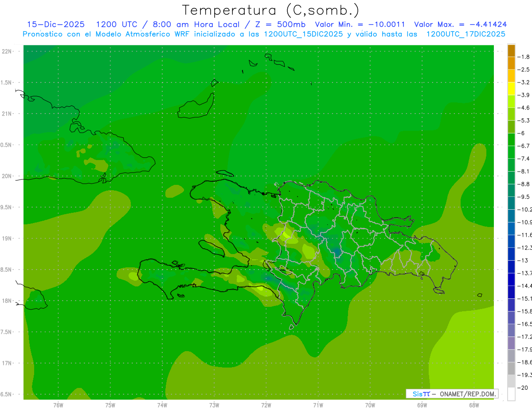Select the '-2.5' legend value
532x411 pixels.
coord(524,70)
